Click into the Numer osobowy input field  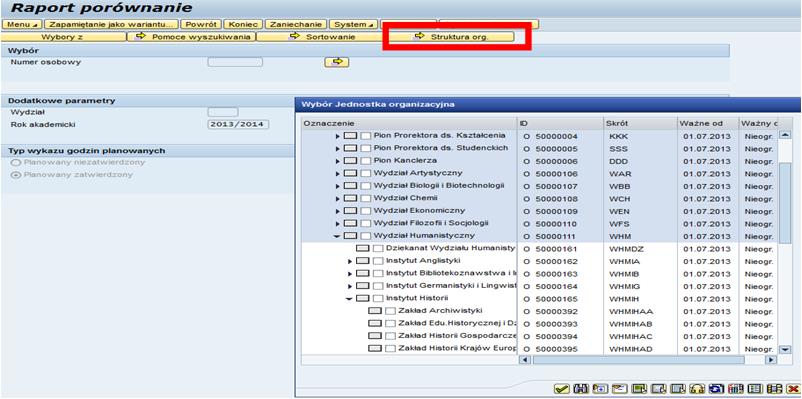pos(235,62)
